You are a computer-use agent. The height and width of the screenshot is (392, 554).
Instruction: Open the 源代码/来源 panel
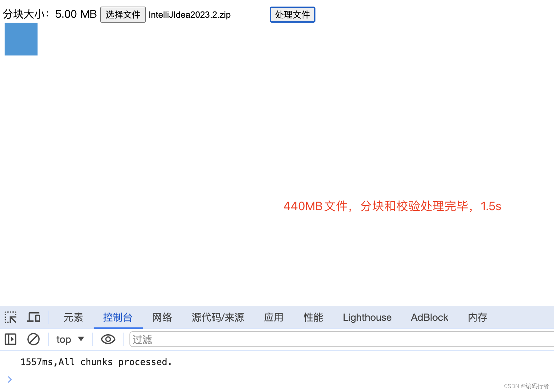pyautogui.click(x=218, y=317)
